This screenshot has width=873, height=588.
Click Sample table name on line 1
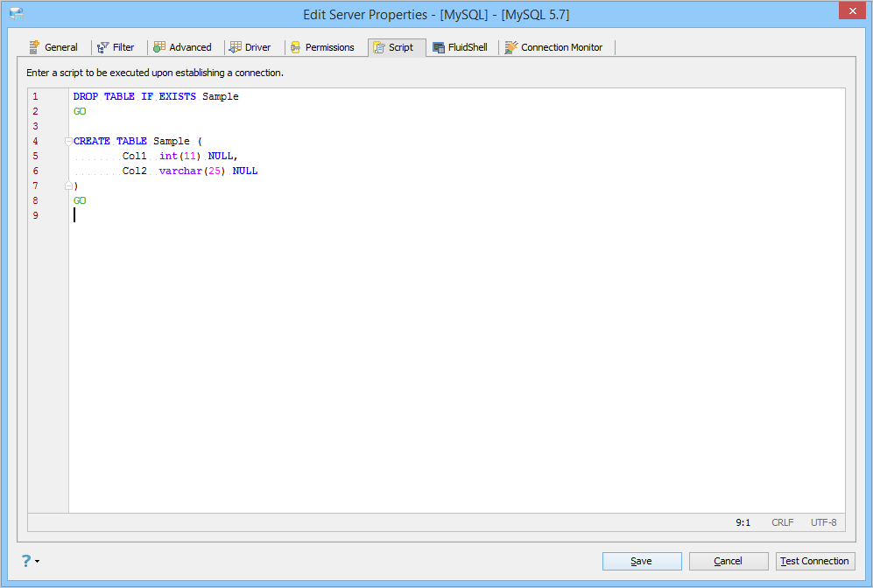pyautogui.click(x=221, y=96)
